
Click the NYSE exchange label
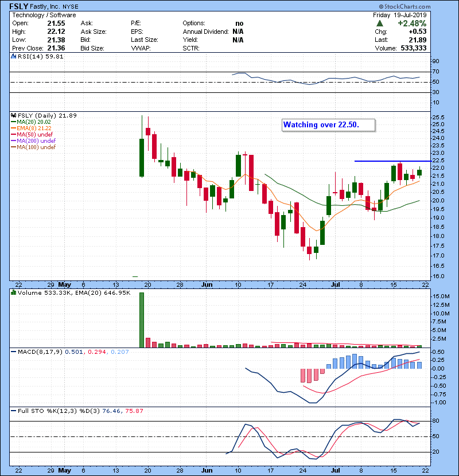click(x=71, y=7)
